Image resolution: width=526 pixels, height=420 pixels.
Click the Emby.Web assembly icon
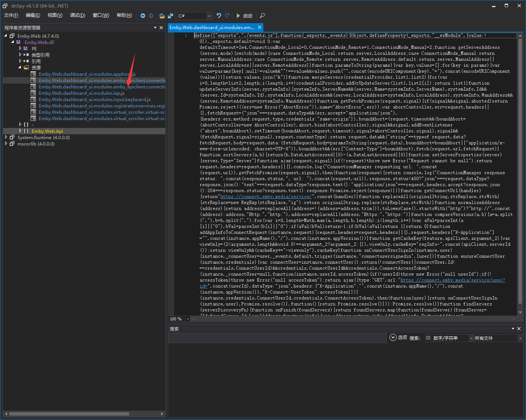pyautogui.click(x=12, y=36)
